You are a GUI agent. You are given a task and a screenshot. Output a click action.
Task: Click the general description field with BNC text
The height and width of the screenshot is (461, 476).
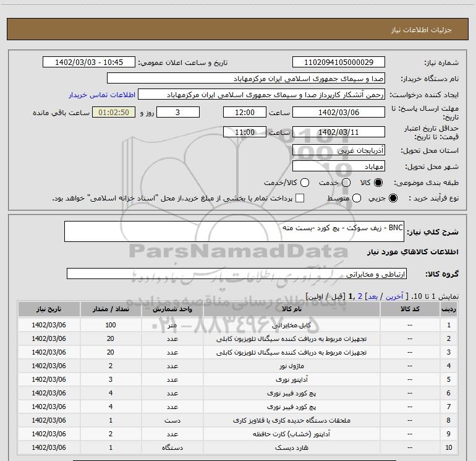click(234, 231)
